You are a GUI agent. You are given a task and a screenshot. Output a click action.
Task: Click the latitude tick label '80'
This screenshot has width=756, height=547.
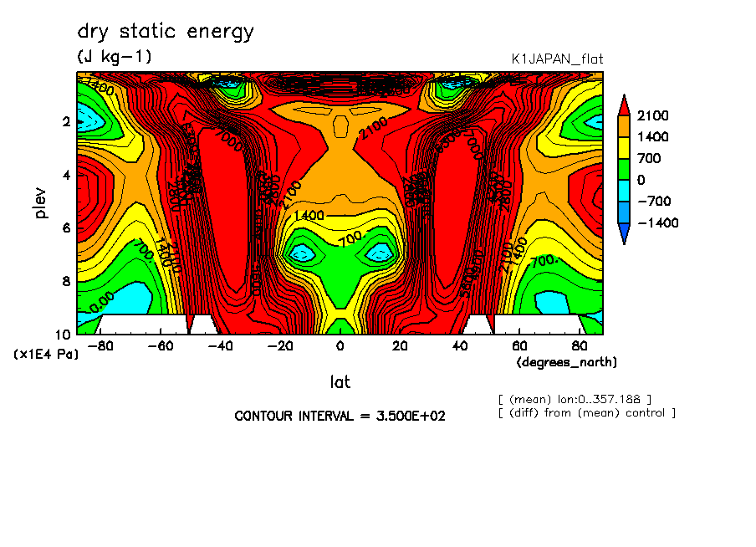tap(579, 346)
